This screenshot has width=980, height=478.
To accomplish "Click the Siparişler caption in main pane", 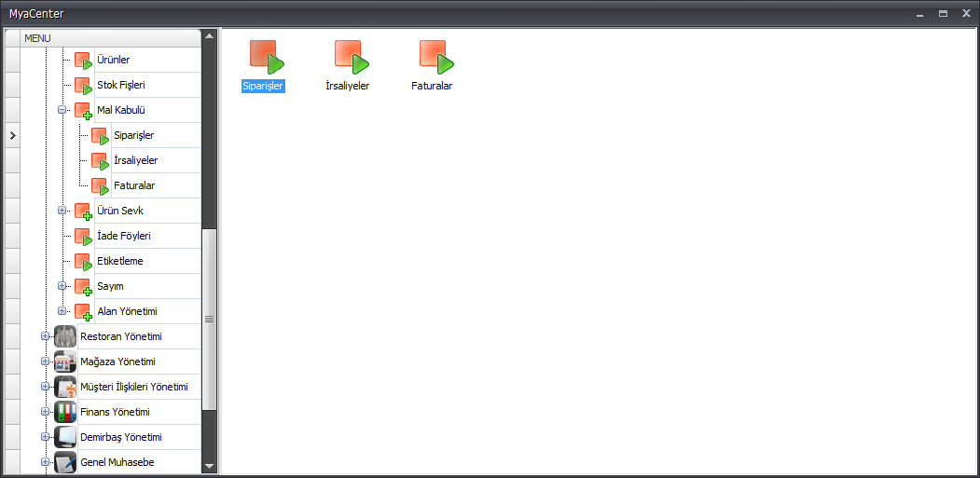I will tap(263, 87).
